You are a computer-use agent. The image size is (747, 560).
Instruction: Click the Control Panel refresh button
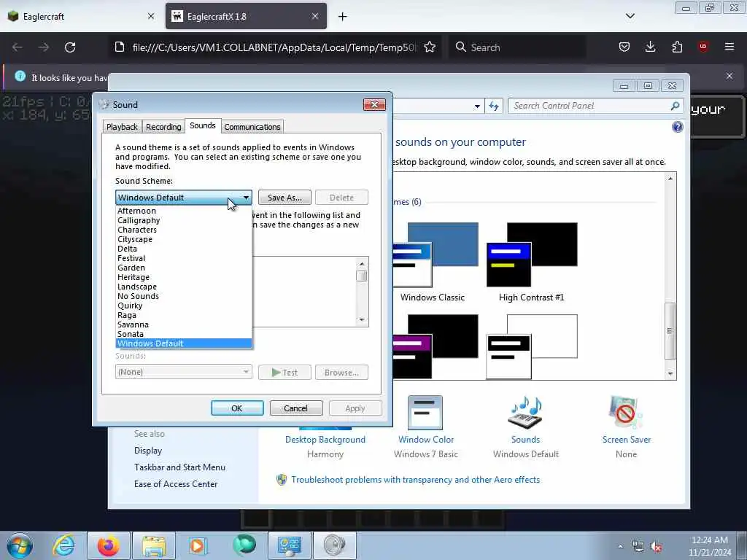494,106
